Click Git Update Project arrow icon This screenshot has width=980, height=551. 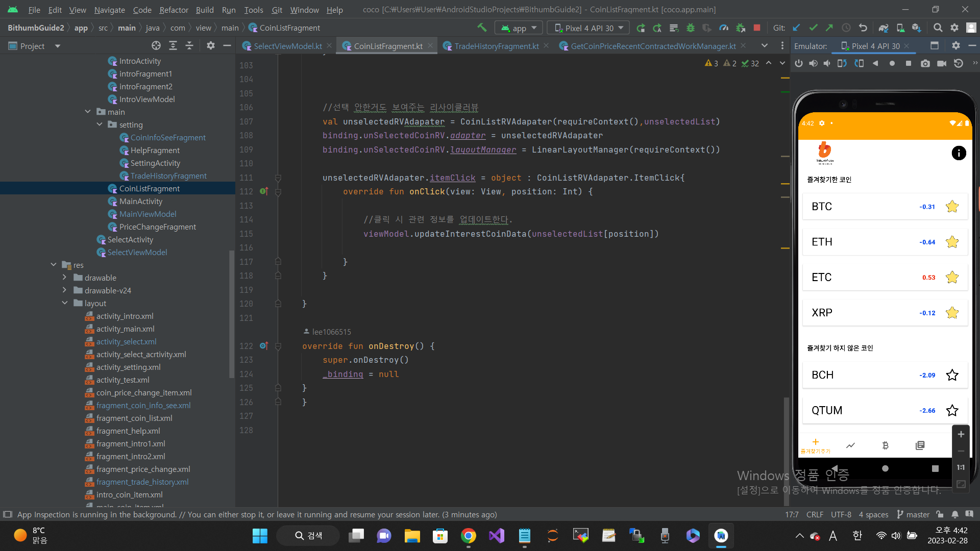(796, 28)
